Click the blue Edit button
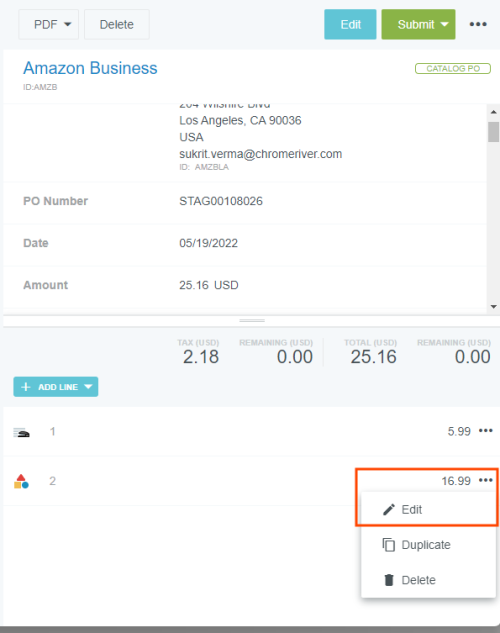Screen dimensions: 500x633 coord(350,24)
